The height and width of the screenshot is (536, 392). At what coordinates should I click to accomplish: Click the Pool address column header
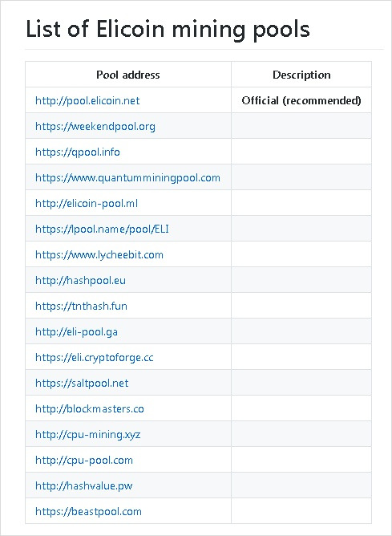(128, 75)
